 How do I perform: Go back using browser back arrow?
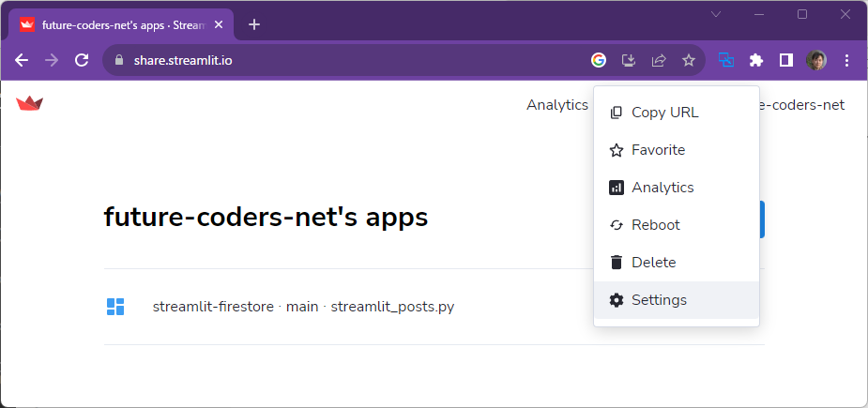pyautogui.click(x=22, y=60)
